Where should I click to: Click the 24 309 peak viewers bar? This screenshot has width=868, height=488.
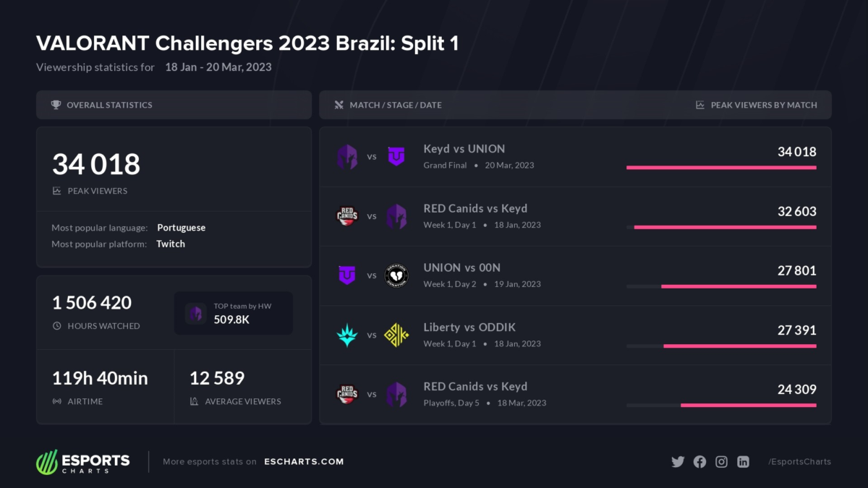748,405
